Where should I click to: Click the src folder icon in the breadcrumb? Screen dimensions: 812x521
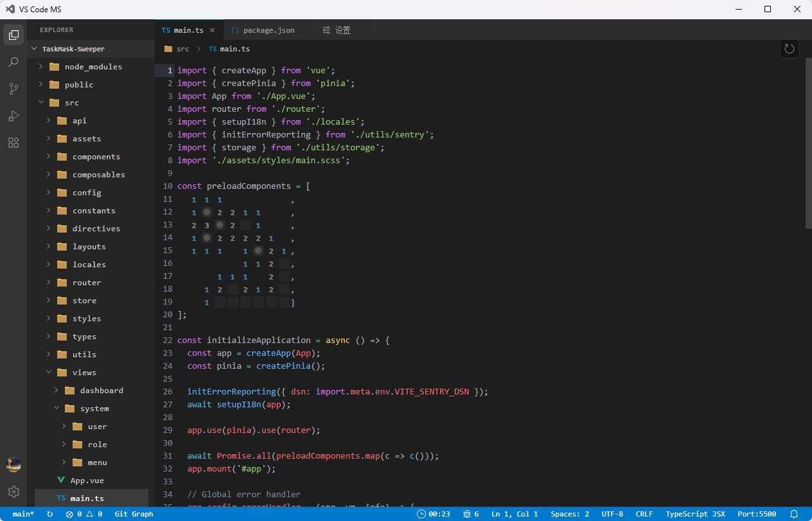pyautogui.click(x=168, y=49)
